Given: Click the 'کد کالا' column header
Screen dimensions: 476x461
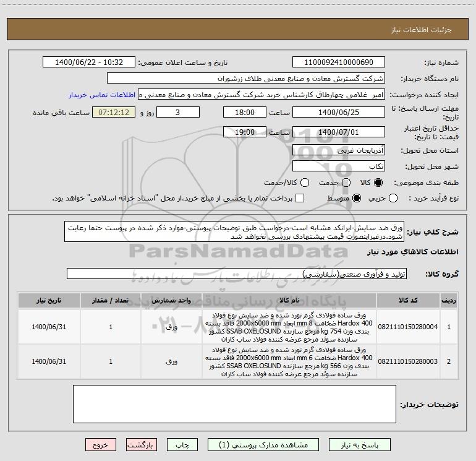Looking at the screenshot, I should pos(408,300).
